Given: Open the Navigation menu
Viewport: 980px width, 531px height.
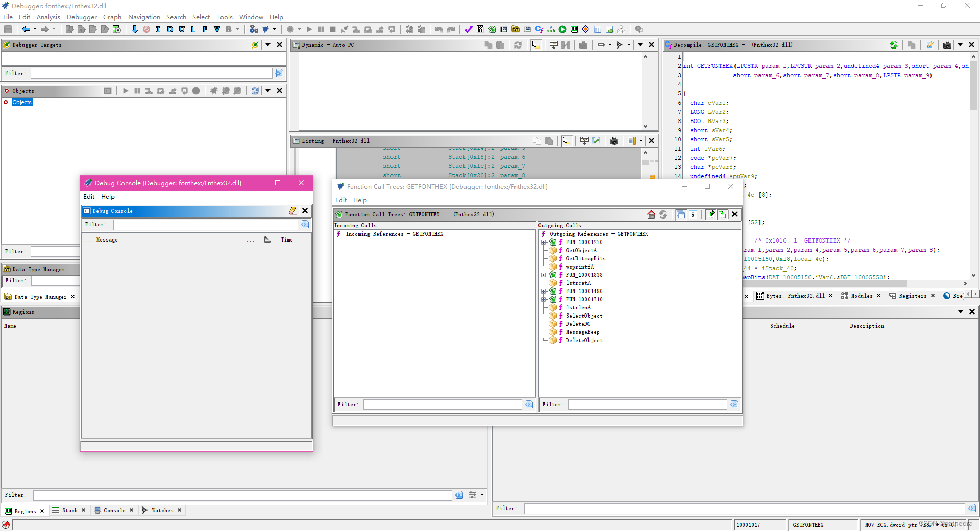Looking at the screenshot, I should [x=144, y=17].
